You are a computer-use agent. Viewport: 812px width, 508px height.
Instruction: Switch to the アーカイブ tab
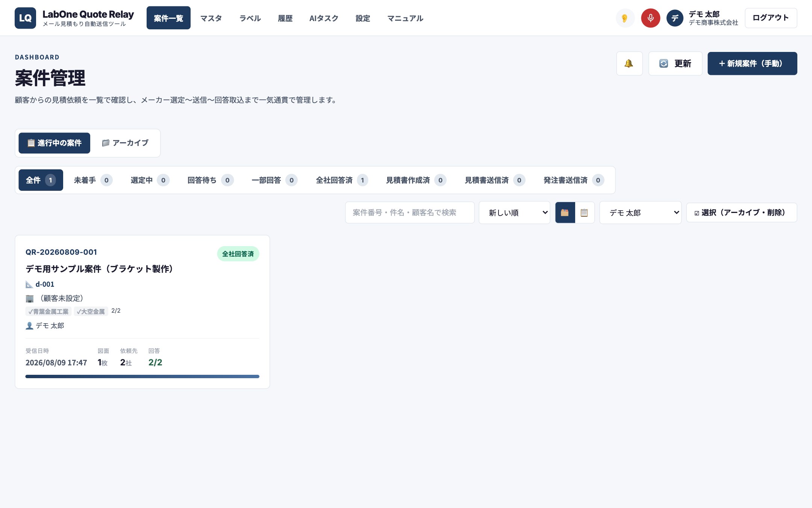(125, 143)
